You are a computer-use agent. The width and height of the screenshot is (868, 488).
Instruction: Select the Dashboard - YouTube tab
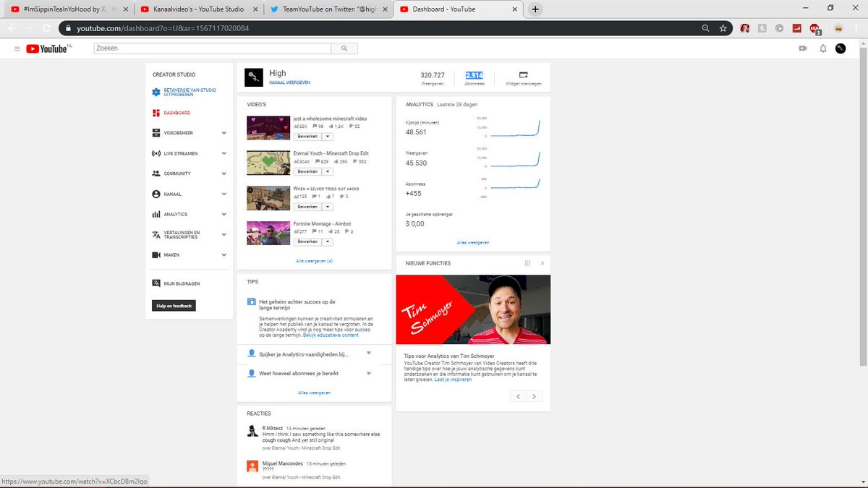point(457,9)
